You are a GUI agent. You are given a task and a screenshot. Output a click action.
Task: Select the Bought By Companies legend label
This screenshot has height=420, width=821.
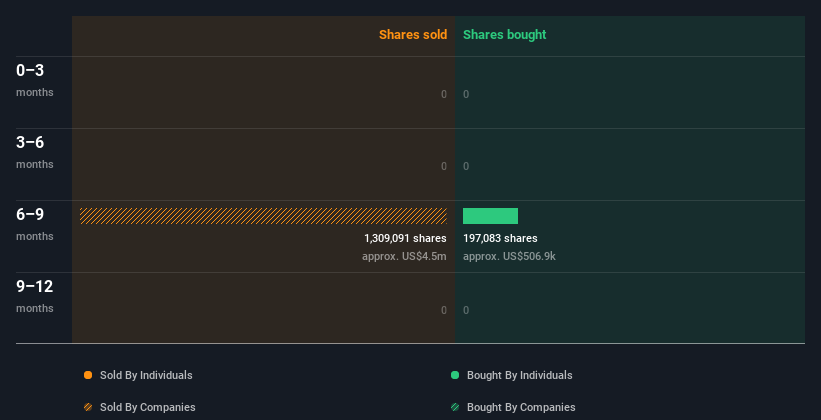521,407
